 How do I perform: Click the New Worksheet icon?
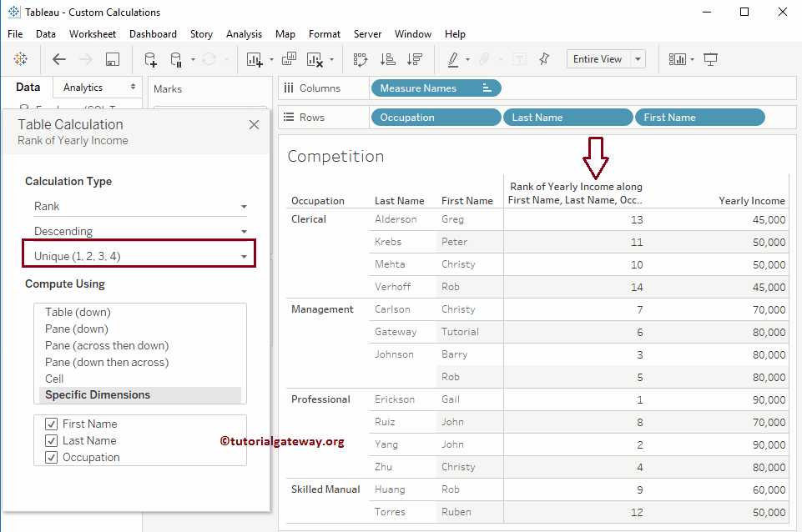[x=255, y=59]
